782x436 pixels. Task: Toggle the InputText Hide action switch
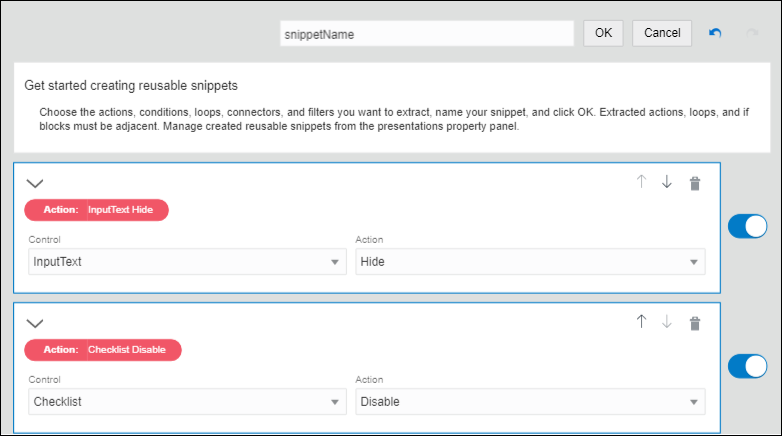(747, 226)
